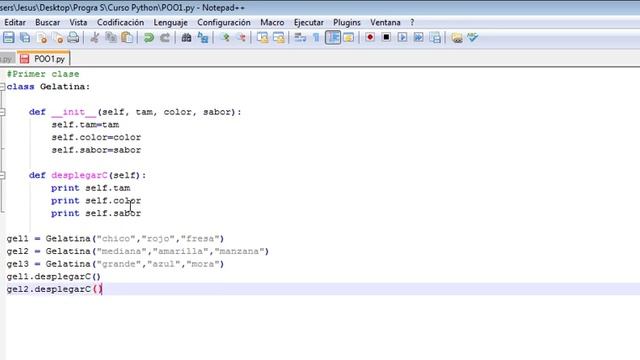Collapse the def __init__ fold marker

[2, 112]
